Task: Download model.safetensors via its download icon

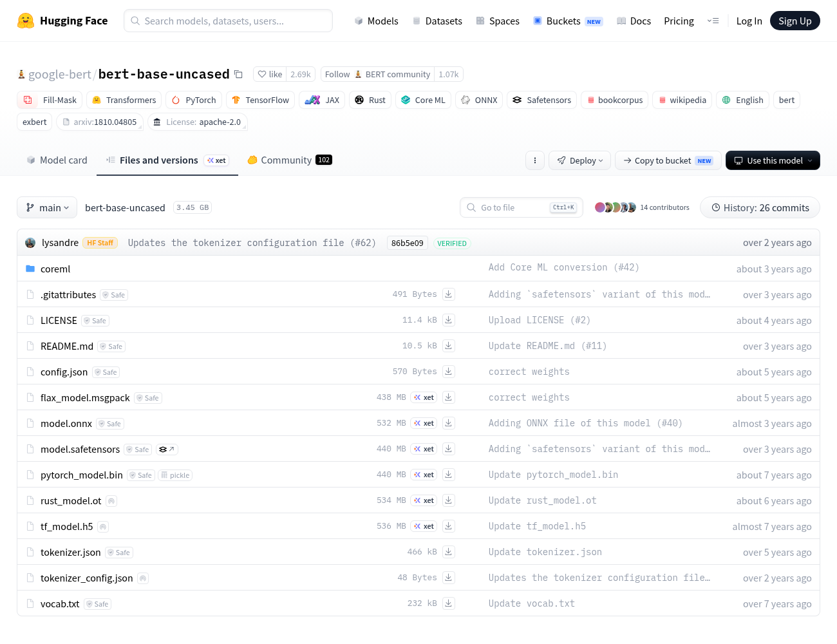Action: coord(449,449)
